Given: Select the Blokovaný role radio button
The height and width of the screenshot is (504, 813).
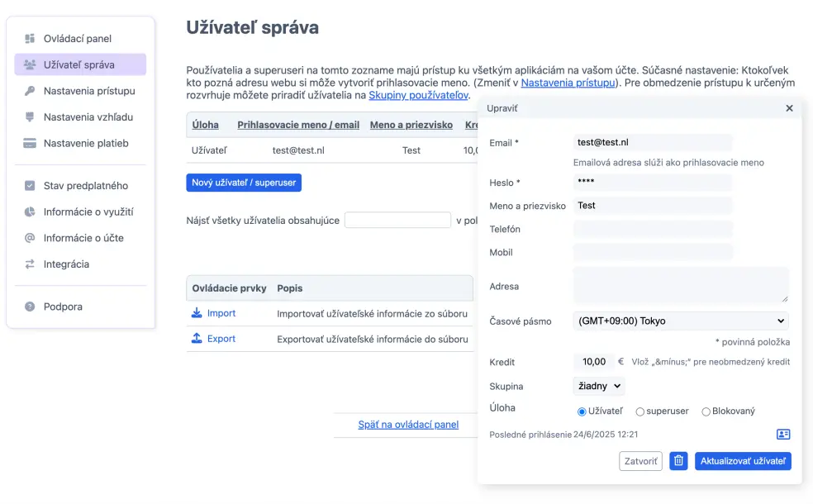Looking at the screenshot, I should click(x=706, y=411).
